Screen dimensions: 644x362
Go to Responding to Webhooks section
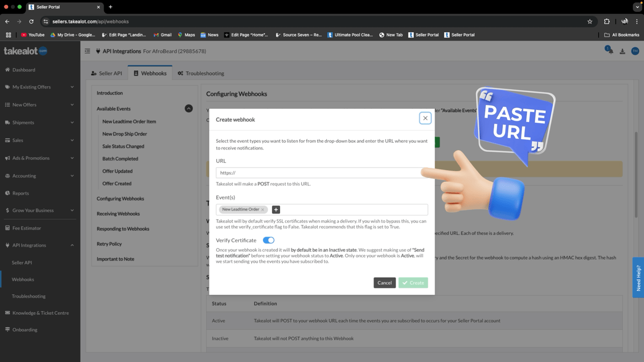(123, 228)
